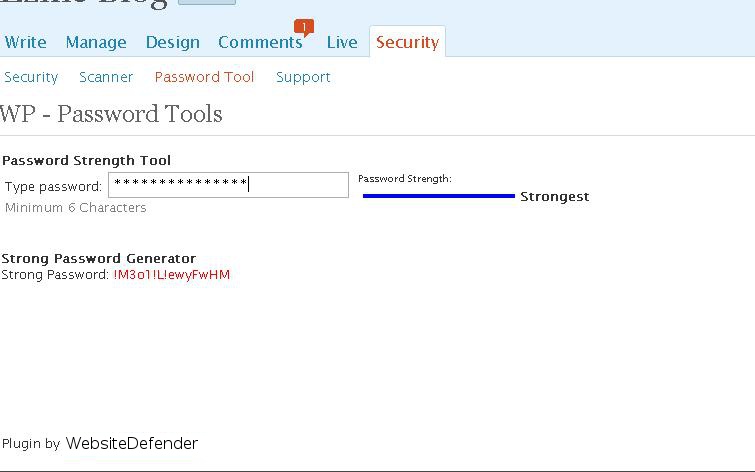Screen dimensions: 755x472
Task: Open the Live menu item
Action: pos(342,42)
